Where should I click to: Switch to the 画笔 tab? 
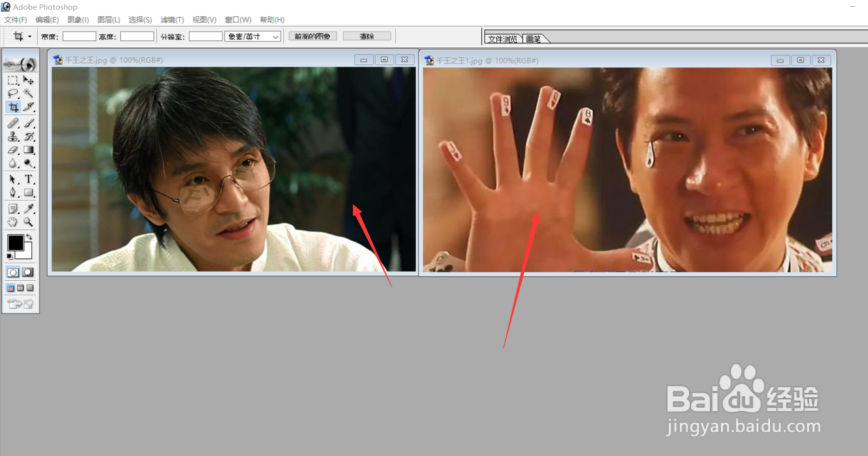point(533,39)
